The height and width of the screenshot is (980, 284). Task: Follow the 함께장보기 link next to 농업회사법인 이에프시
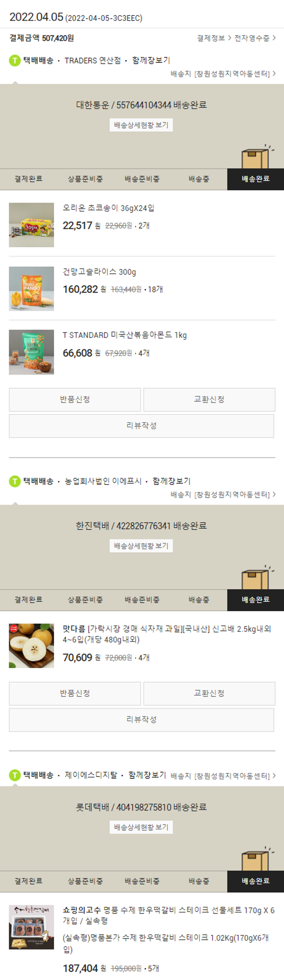[x=172, y=481]
